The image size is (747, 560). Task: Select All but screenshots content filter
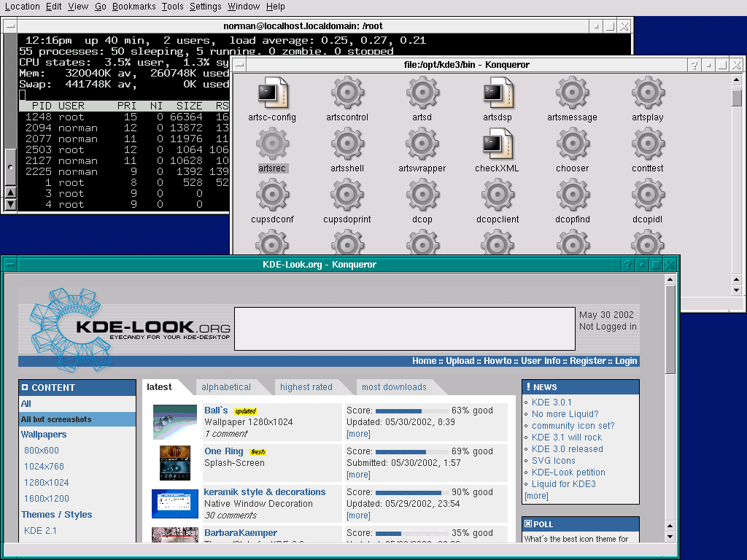pos(77,419)
